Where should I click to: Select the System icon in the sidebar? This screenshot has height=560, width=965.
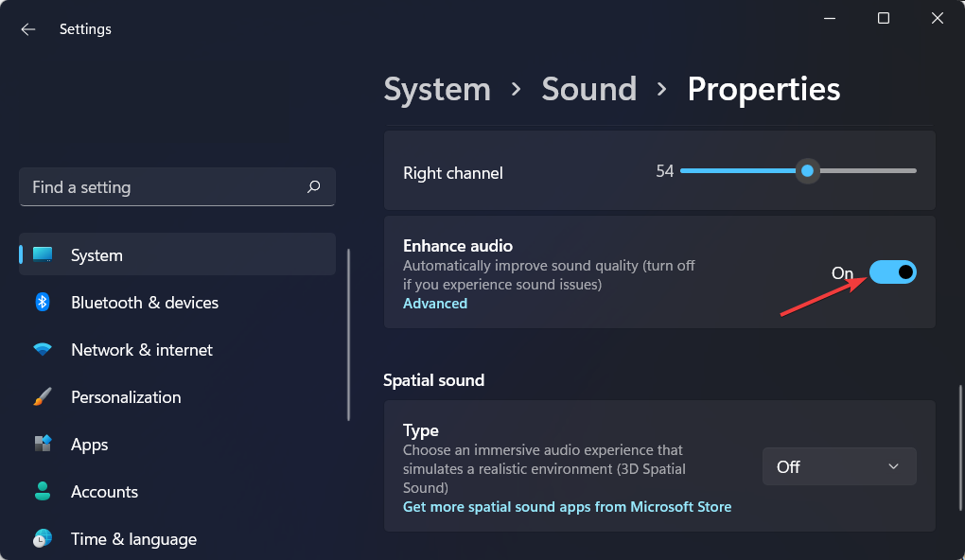(x=43, y=254)
